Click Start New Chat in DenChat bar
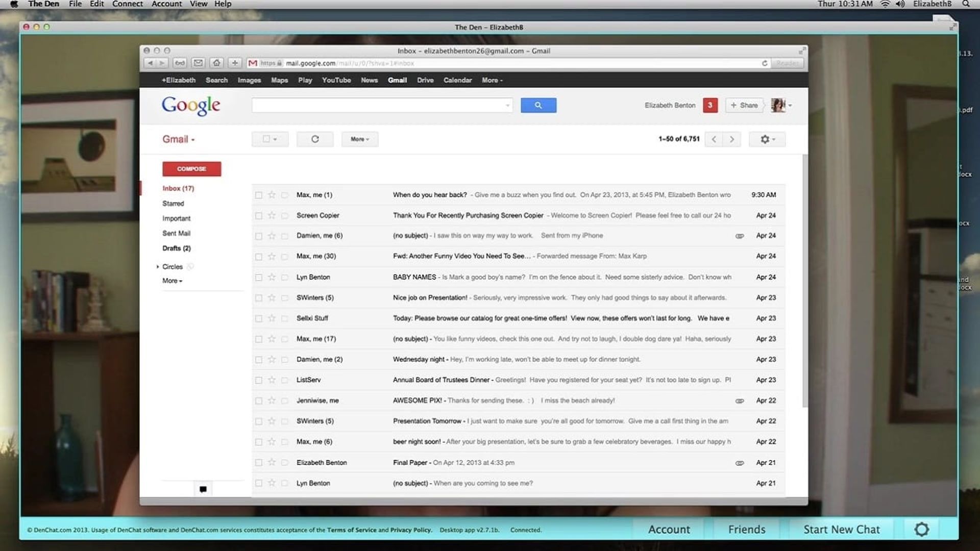The width and height of the screenshot is (980, 551). click(842, 530)
